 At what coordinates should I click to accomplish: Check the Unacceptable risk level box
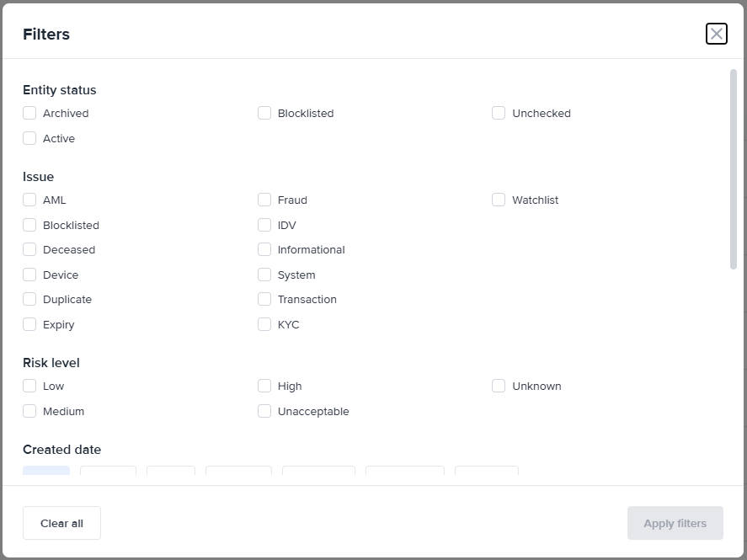pyautogui.click(x=264, y=411)
